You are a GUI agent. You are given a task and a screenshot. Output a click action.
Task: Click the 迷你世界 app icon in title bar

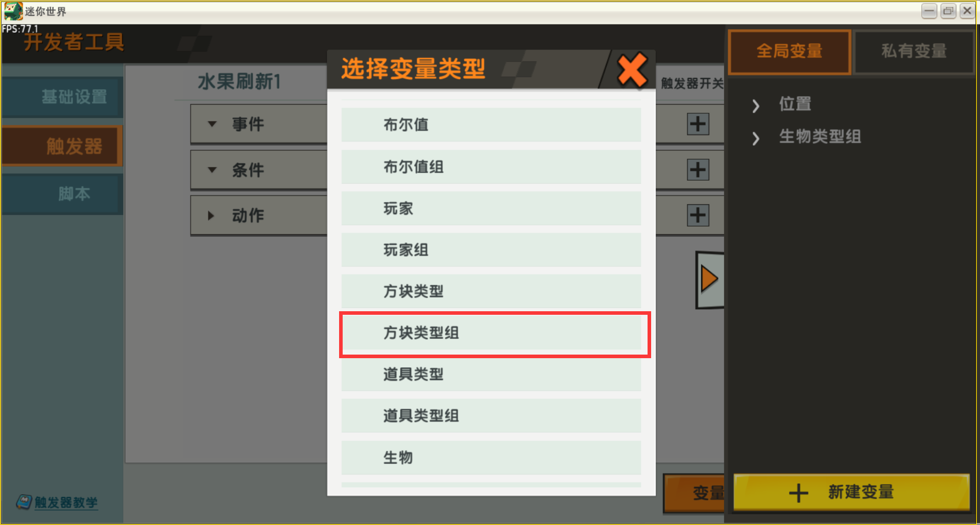coord(13,11)
